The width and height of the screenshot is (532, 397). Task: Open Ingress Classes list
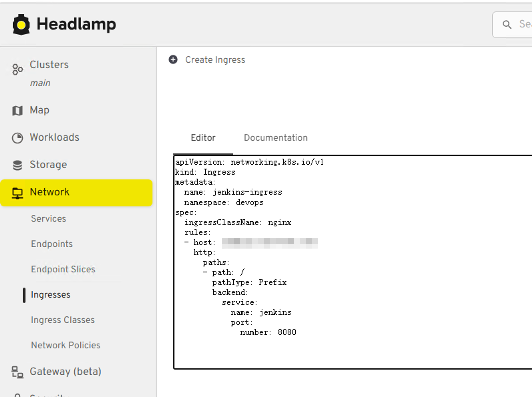(63, 320)
